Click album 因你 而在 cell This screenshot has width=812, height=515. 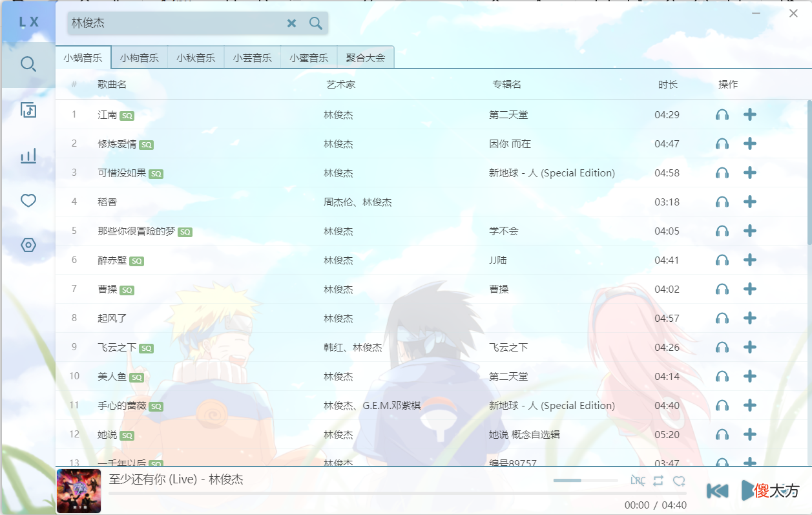click(510, 144)
